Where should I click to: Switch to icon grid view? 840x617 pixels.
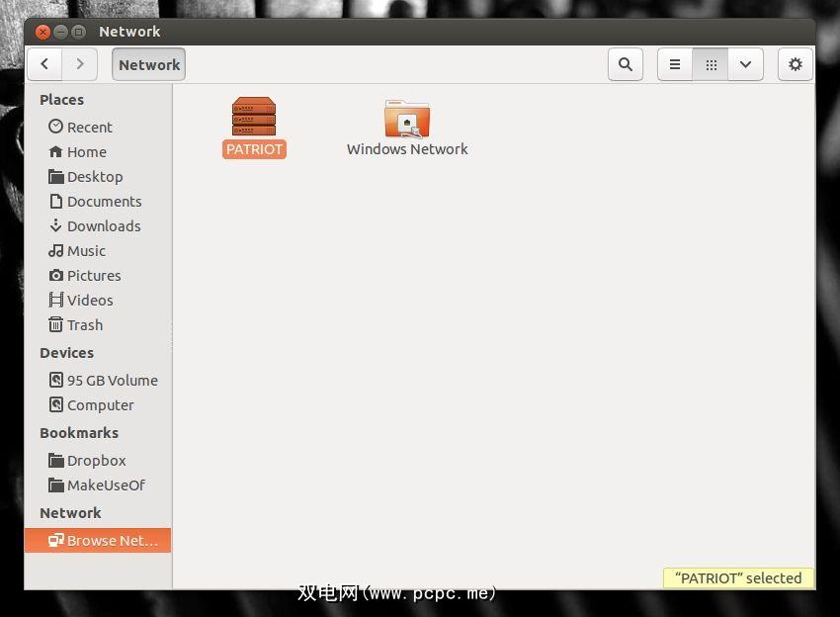click(711, 64)
